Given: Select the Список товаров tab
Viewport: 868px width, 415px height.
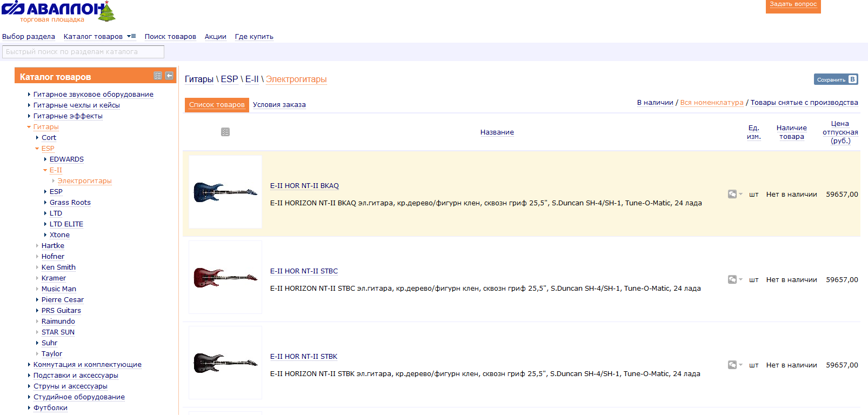Looking at the screenshot, I should point(217,105).
